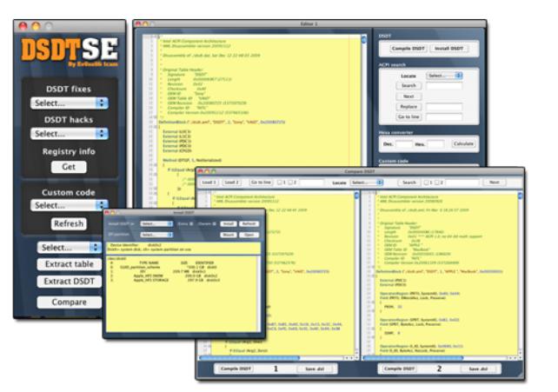Image resolution: width=558 pixels, height=392 pixels.
Task: Click the Extract table button
Action: [x=70, y=264]
